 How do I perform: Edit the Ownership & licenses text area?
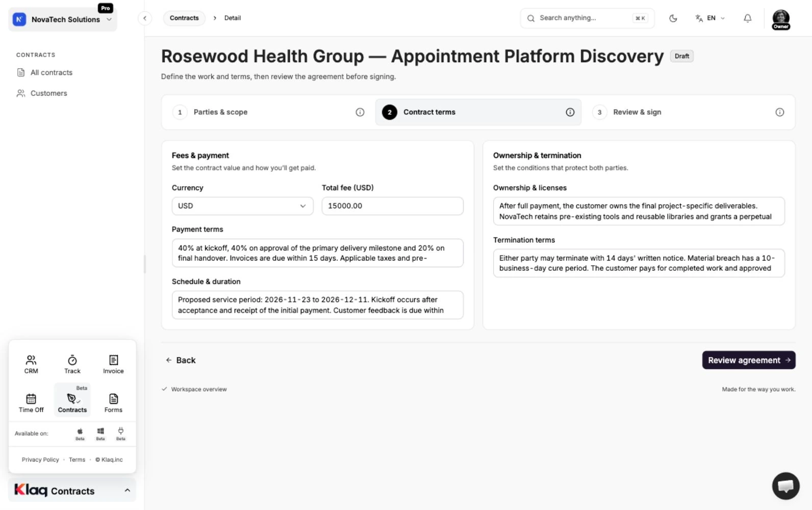639,211
